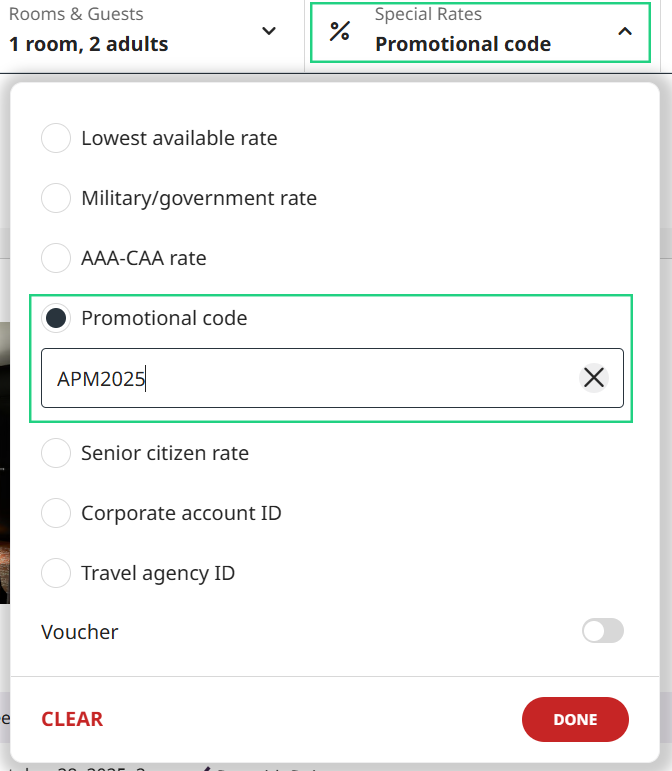Viewport: 672px width, 771px height.
Task: Enable the Voucher toggle switch
Action: pyautogui.click(x=602, y=631)
